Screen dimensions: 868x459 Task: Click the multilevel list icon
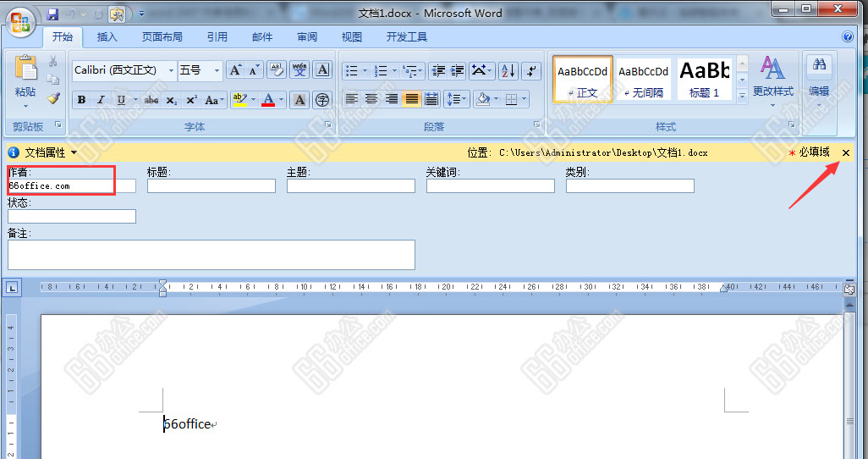[x=410, y=70]
